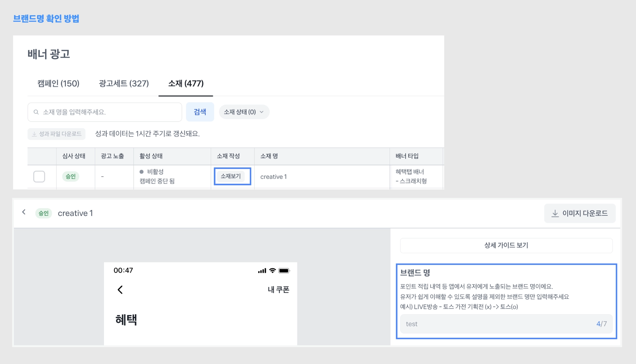
Task: Click the signal bars icon in preview
Action: pos(262,271)
